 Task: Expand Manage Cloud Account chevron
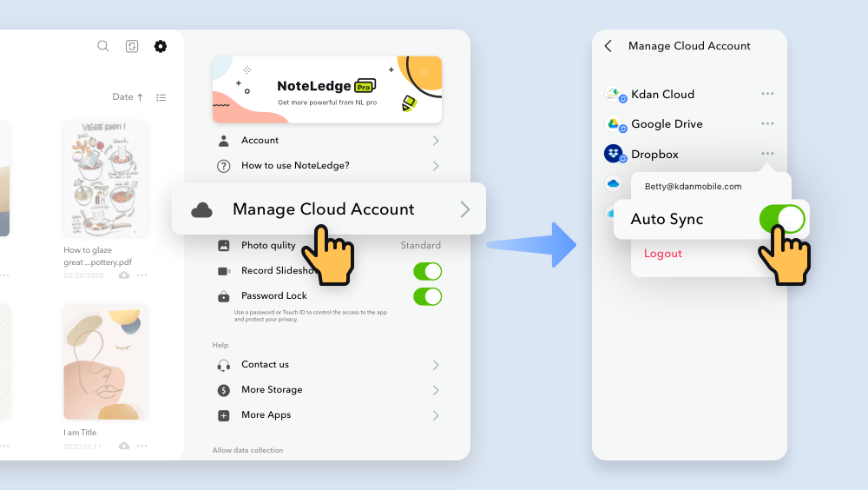[465, 209]
